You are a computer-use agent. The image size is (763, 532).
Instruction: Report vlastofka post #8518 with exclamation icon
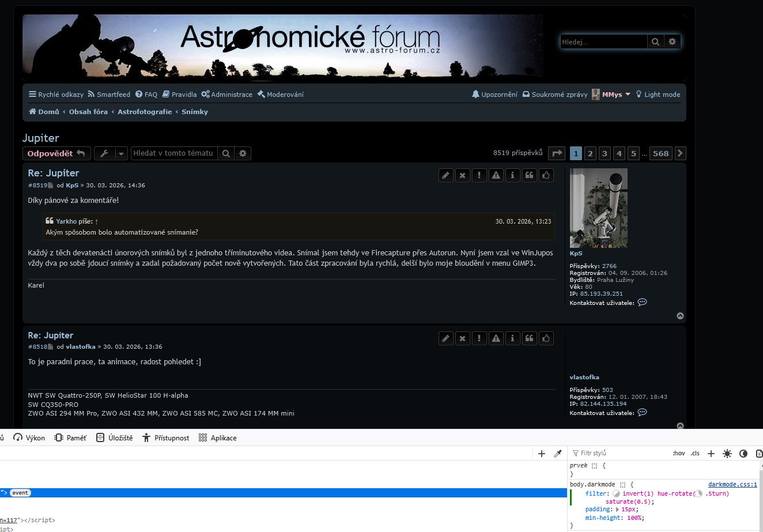click(479, 338)
